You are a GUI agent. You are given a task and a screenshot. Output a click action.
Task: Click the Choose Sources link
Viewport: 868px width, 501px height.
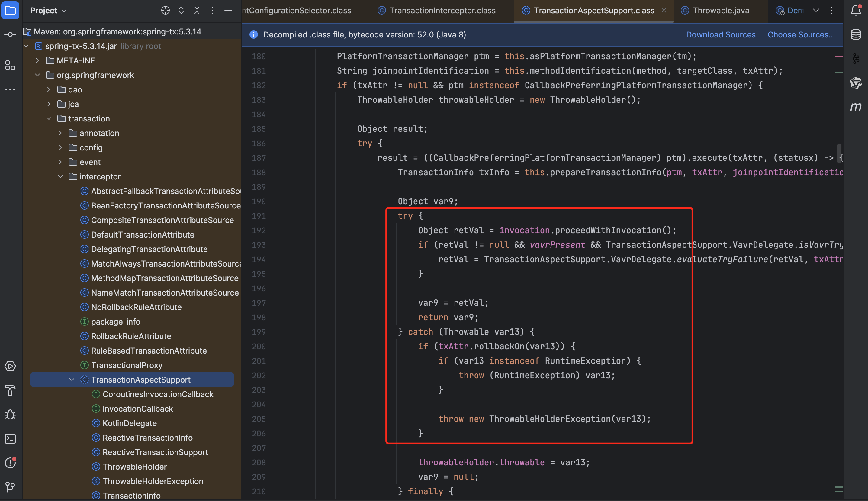(x=801, y=34)
